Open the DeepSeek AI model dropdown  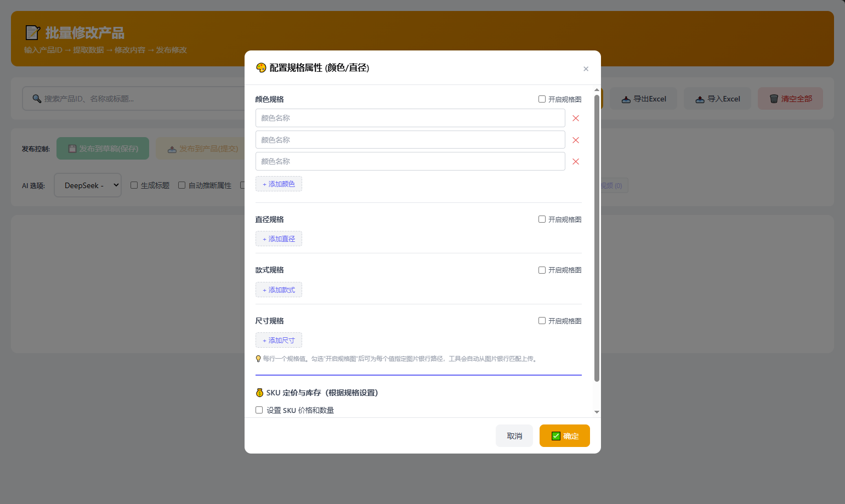click(x=88, y=185)
